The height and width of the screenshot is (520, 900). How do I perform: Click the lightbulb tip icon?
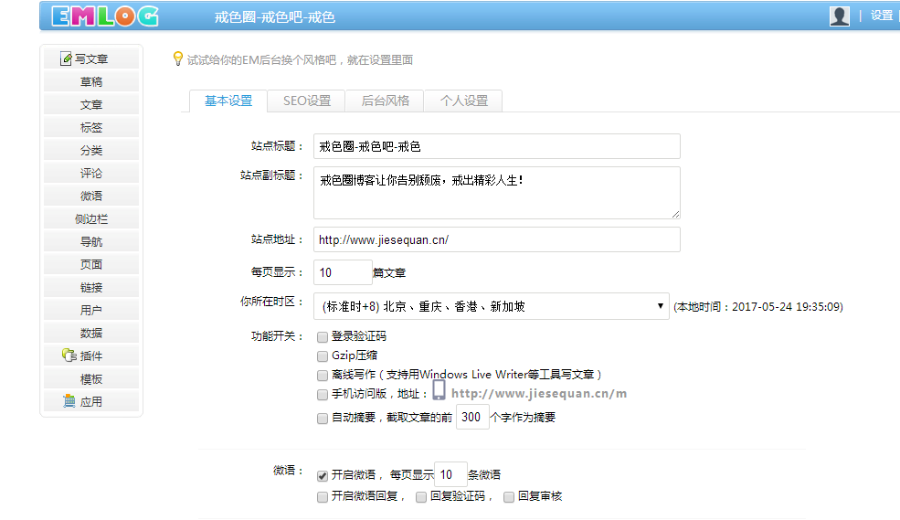click(x=178, y=59)
